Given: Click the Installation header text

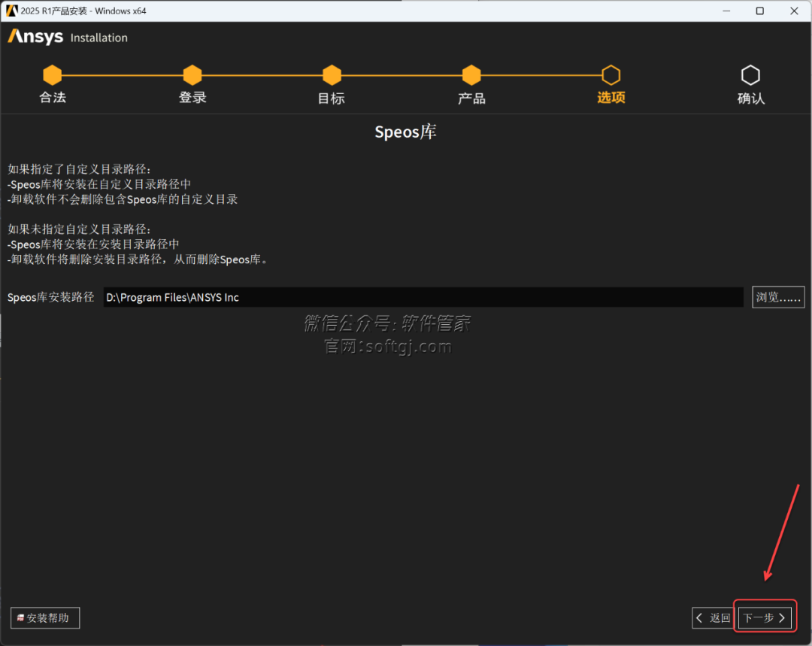Looking at the screenshot, I should [x=99, y=38].
